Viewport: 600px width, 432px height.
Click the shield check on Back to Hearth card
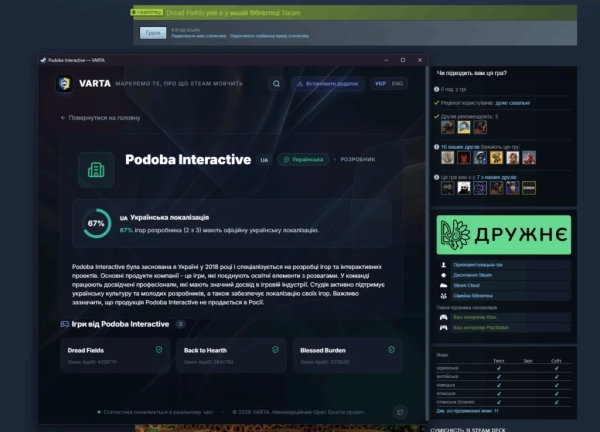(x=275, y=350)
